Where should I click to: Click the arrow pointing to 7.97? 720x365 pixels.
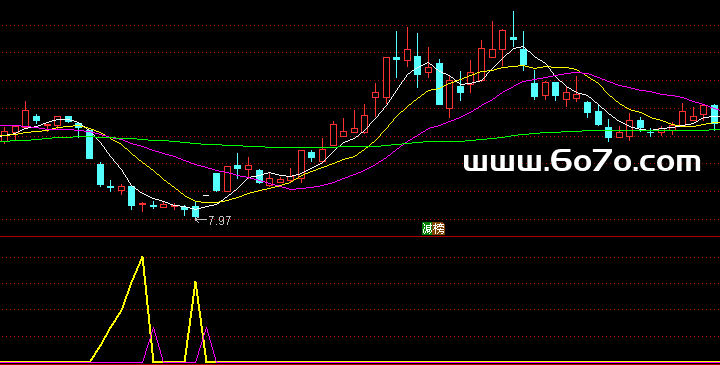click(x=201, y=220)
